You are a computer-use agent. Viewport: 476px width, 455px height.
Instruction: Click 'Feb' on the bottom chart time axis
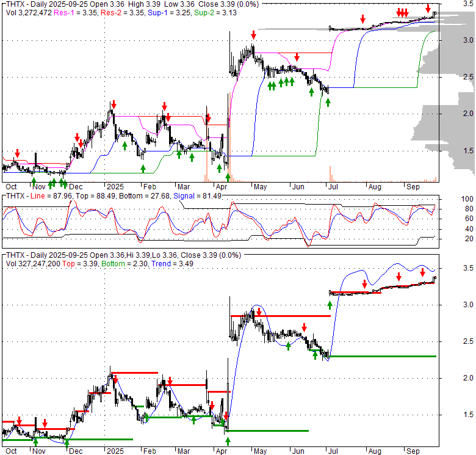point(150,451)
